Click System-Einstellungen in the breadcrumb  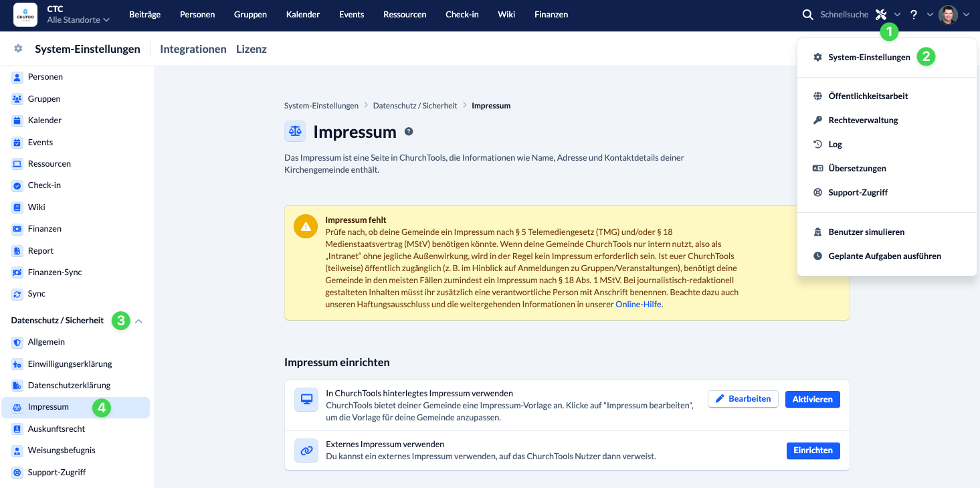[x=321, y=106]
